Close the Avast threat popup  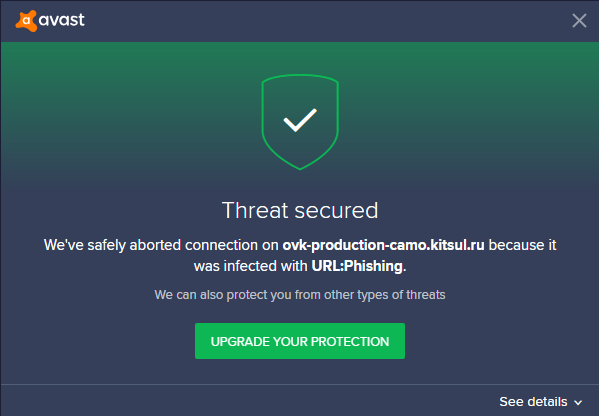point(579,21)
